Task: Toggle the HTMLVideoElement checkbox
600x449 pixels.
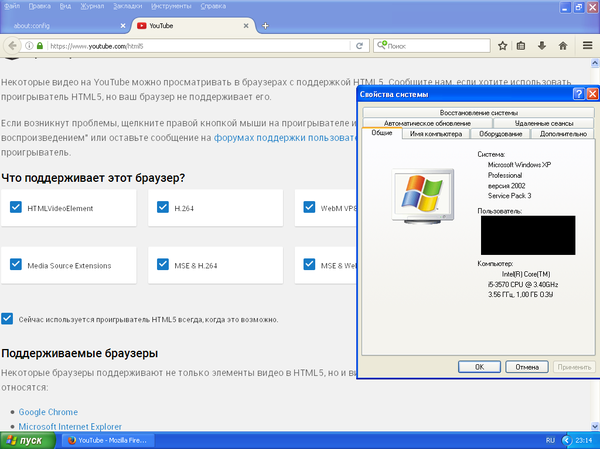Action: point(16,207)
